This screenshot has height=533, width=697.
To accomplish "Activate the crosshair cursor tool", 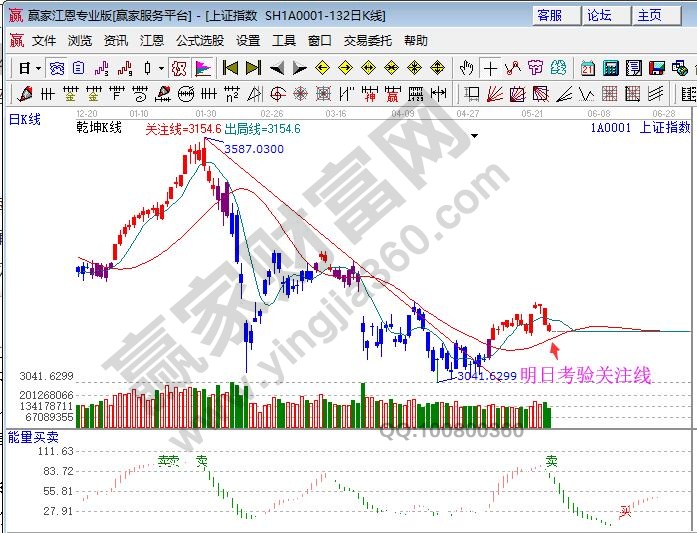I will (490, 68).
